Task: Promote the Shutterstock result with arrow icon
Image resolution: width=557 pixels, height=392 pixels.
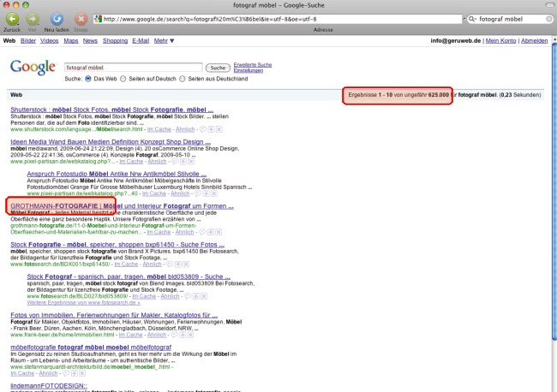Action: coord(211,129)
